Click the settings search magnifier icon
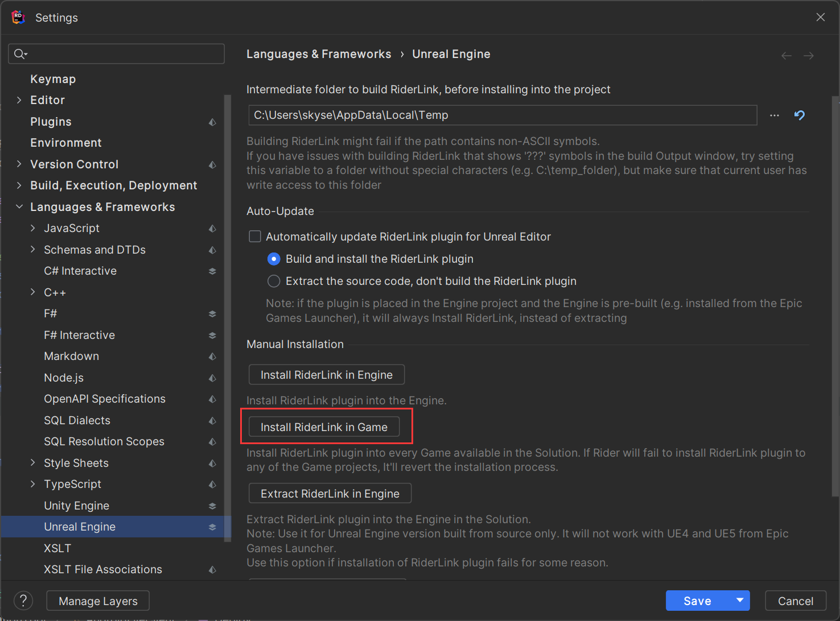Viewport: 840px width, 621px height. (20, 54)
